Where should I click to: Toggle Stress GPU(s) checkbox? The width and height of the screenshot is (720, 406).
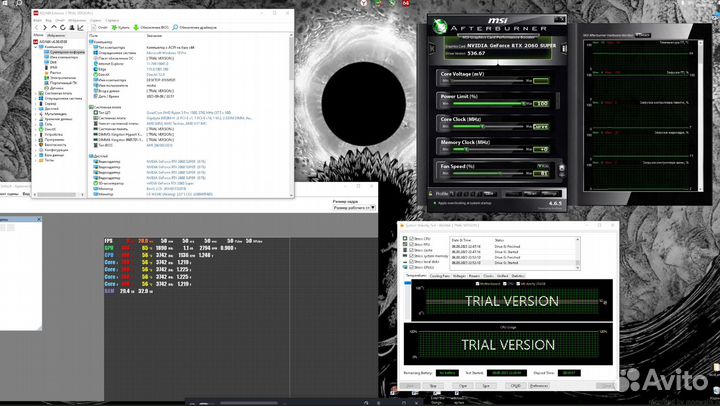411,267
